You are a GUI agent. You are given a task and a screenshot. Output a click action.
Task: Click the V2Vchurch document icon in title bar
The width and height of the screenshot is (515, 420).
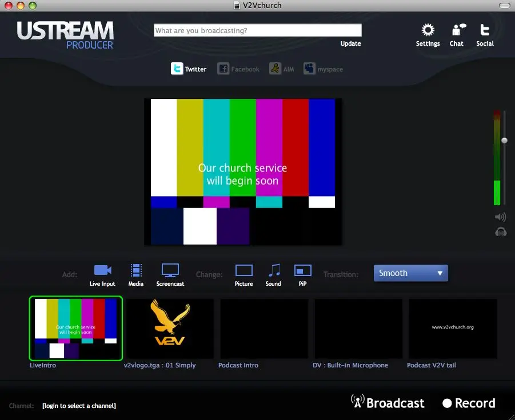[237, 5]
